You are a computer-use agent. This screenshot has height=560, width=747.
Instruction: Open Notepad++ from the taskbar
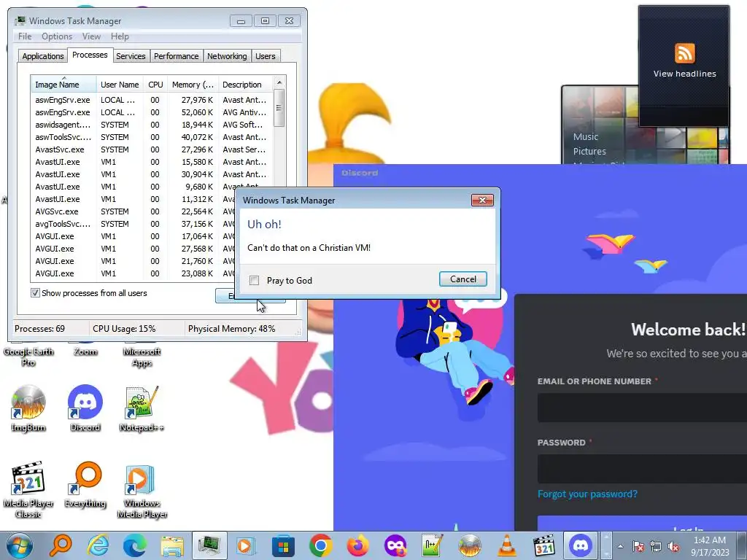pyautogui.click(x=432, y=545)
